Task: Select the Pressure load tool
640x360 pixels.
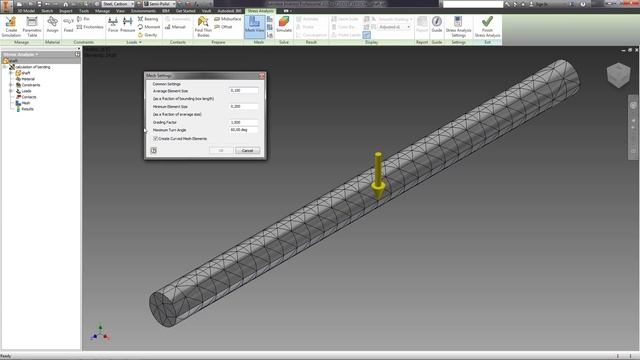Action: tap(127, 25)
